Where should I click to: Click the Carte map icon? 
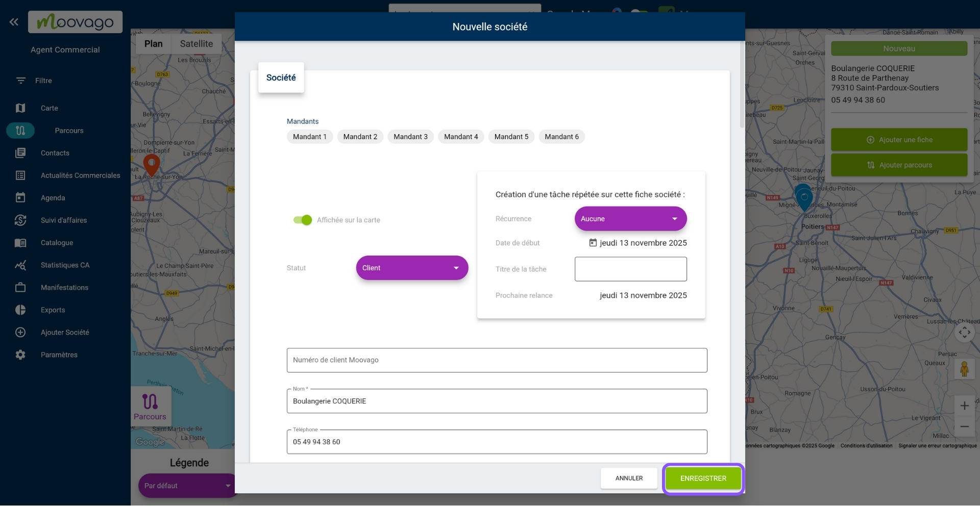(x=20, y=108)
